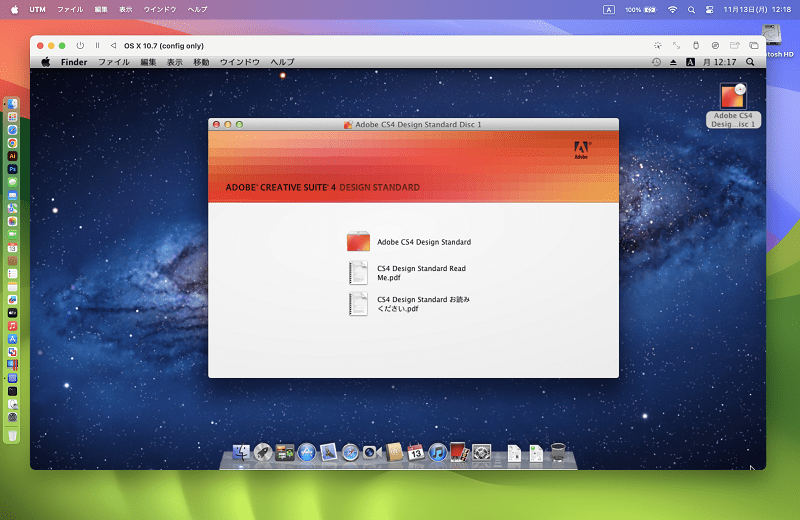
Task: Click the UTM power button
Action: click(80, 45)
